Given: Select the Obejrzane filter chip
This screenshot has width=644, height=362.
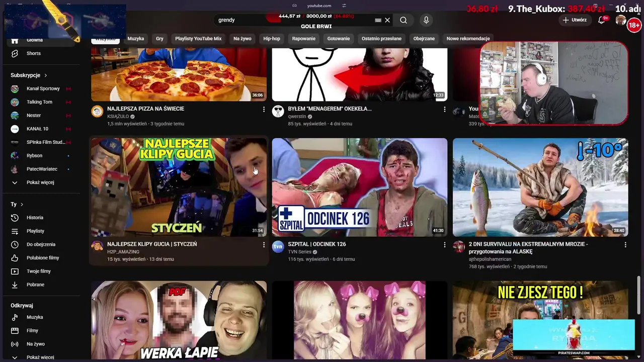Looking at the screenshot, I should 424,39.
